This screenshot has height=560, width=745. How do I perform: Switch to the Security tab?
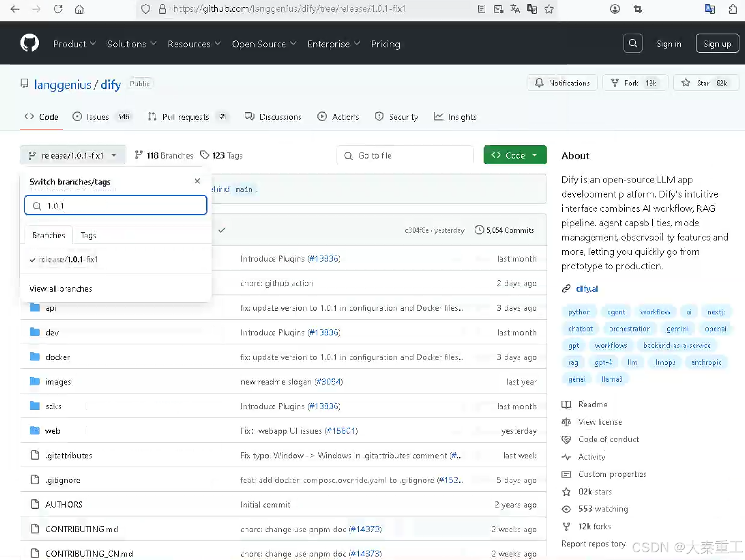tap(396, 117)
